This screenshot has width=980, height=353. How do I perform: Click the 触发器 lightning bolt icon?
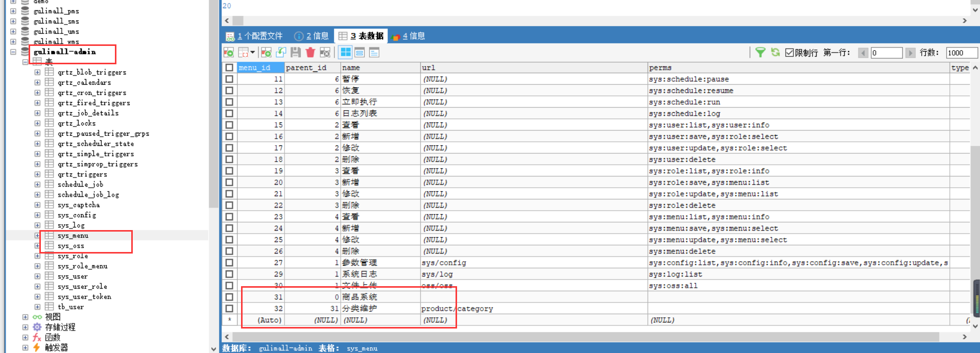click(37, 347)
